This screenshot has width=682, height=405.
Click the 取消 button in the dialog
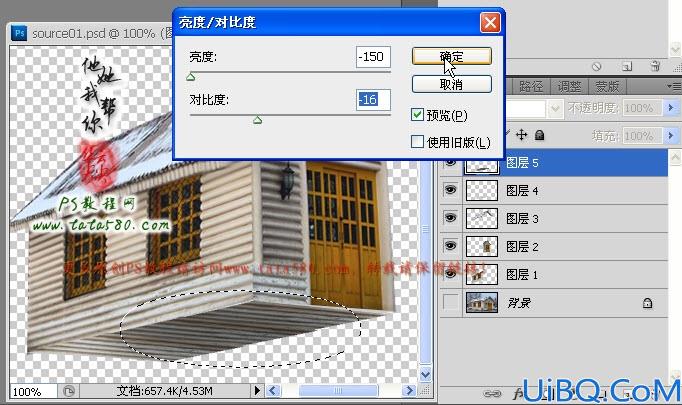[x=451, y=84]
